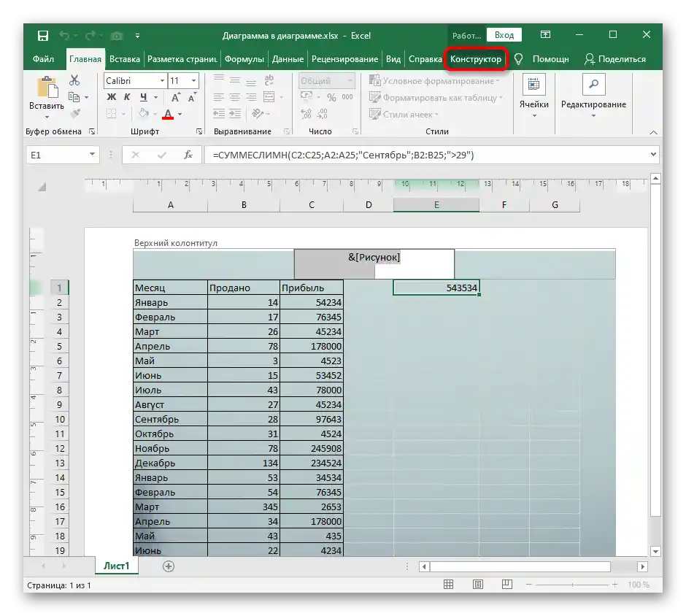The image size is (686, 616).
Task: Open the Calibri font name dropdown
Action: (x=162, y=81)
